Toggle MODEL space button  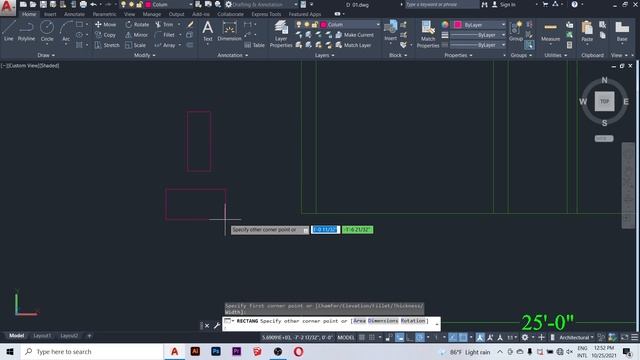tap(346, 337)
